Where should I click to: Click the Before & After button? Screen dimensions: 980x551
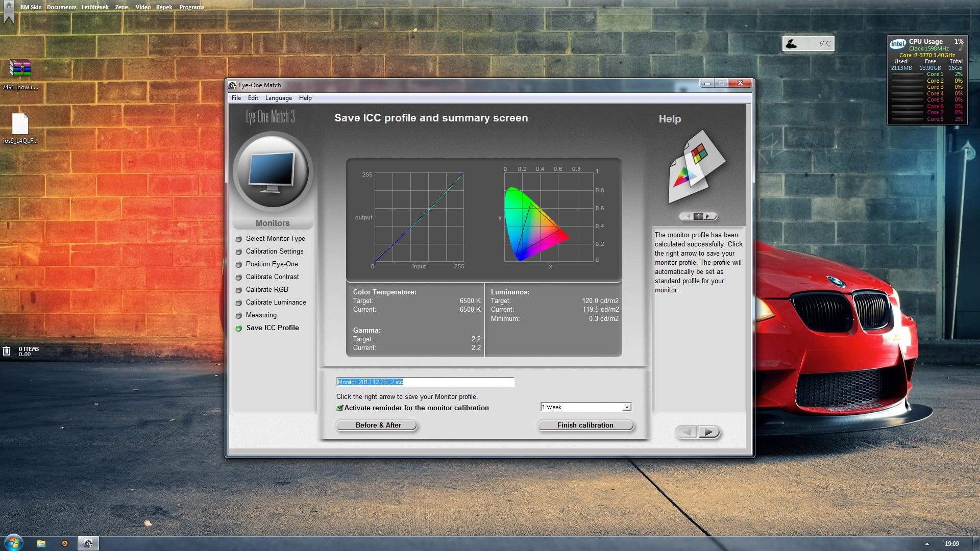[377, 425]
